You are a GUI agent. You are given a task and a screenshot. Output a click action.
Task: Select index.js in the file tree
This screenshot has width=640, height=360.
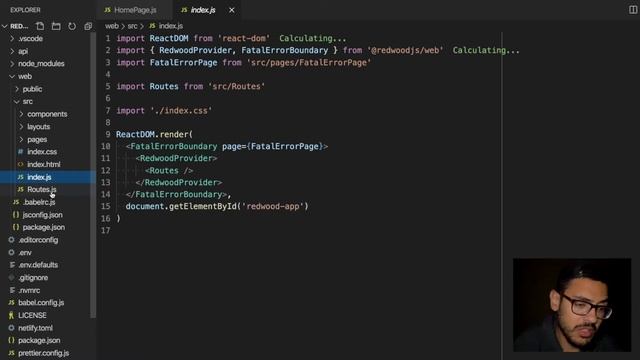click(39, 177)
